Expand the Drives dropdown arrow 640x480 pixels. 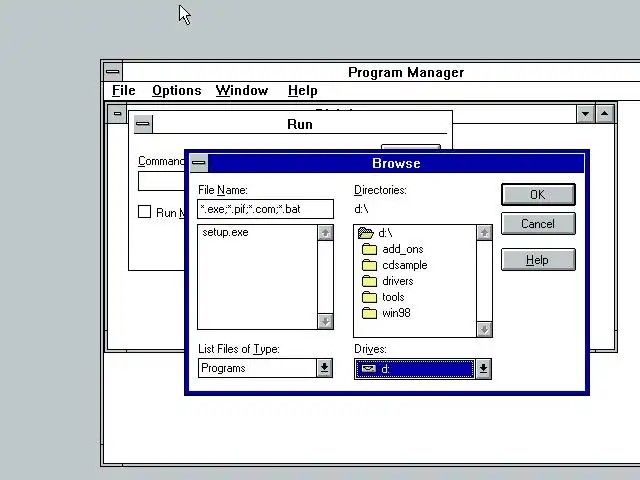483,369
